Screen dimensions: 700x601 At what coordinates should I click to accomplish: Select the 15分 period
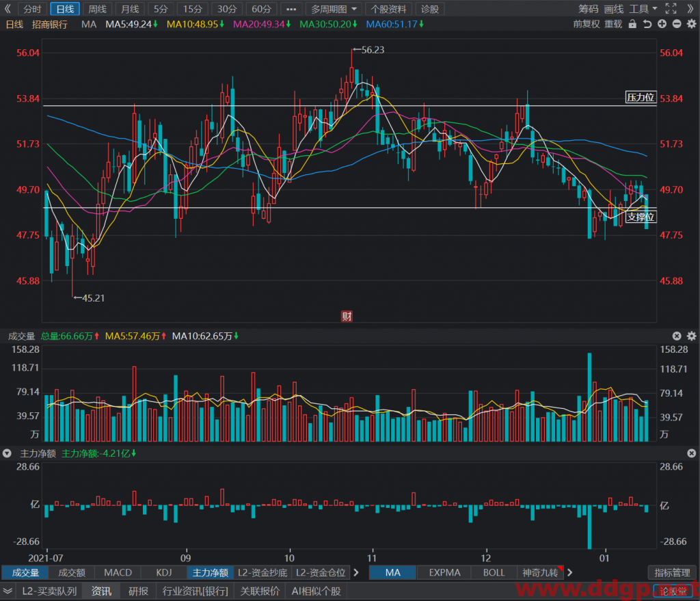[192, 9]
